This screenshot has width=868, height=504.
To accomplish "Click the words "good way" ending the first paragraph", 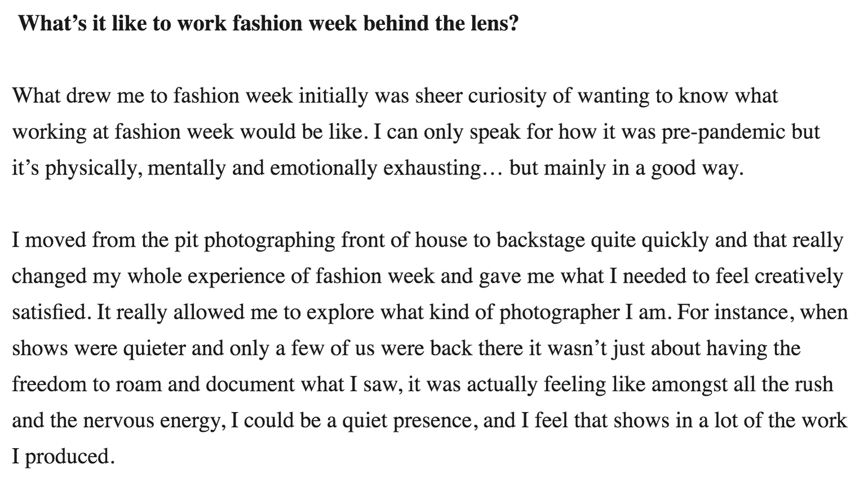I will 694,168.
